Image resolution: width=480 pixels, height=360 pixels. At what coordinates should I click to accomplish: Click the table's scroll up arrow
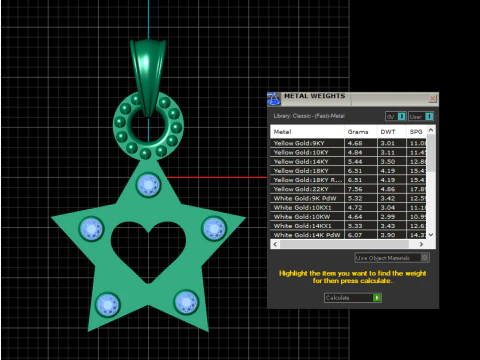431,130
